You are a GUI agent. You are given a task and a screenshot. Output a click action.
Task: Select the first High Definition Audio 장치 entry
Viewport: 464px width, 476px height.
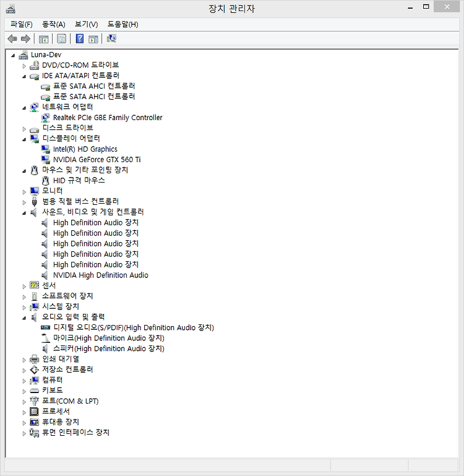point(96,222)
